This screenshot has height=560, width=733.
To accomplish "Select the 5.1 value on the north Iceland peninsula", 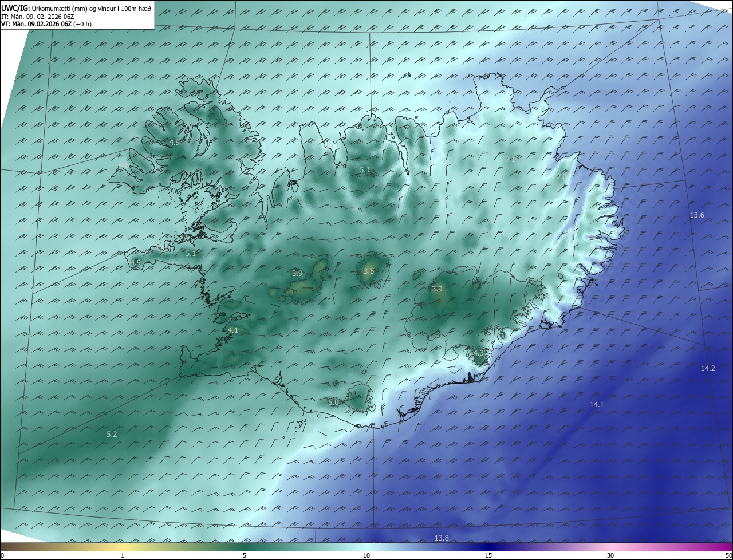I will tap(365, 171).
